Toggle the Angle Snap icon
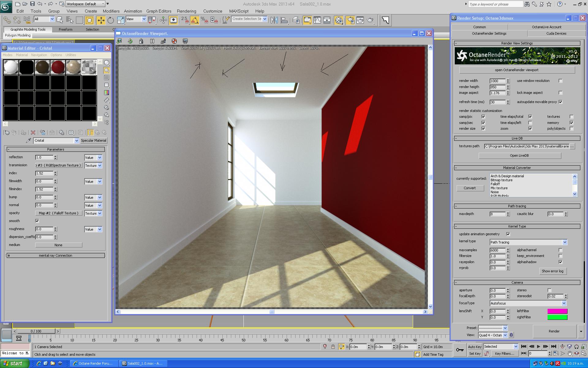 [195, 20]
